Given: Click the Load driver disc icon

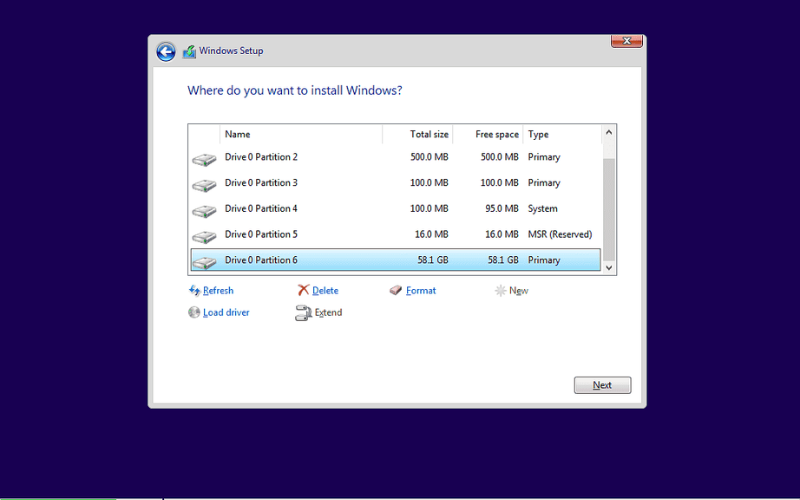Looking at the screenshot, I should 194,312.
